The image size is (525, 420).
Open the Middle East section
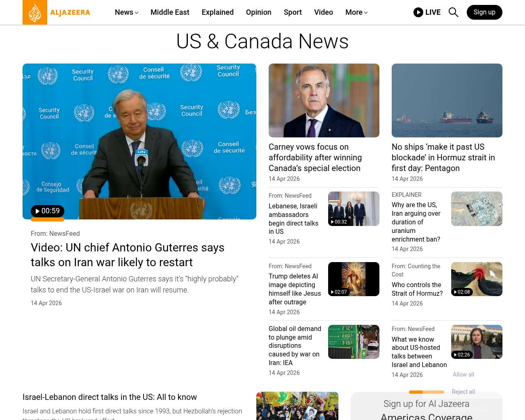[x=170, y=12]
